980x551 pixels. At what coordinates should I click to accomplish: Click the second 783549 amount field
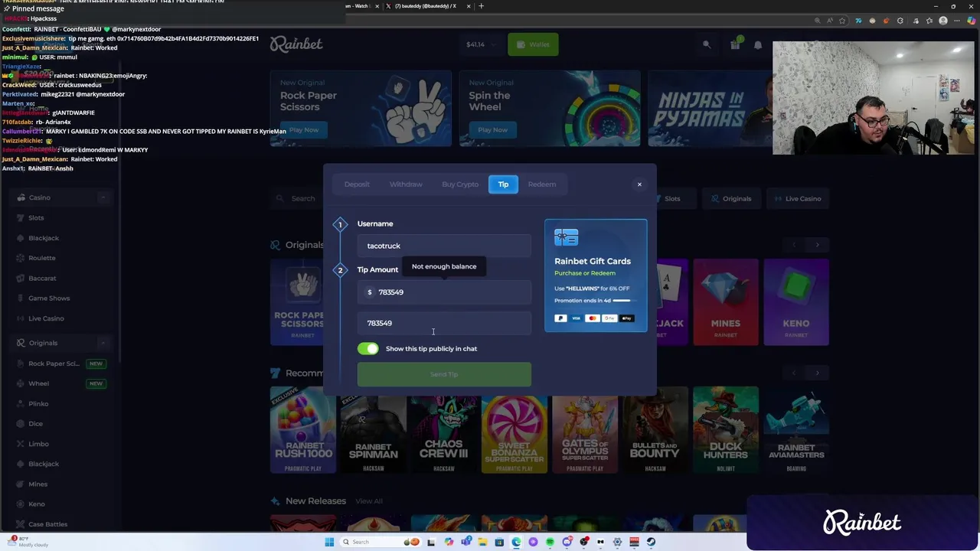tap(444, 323)
